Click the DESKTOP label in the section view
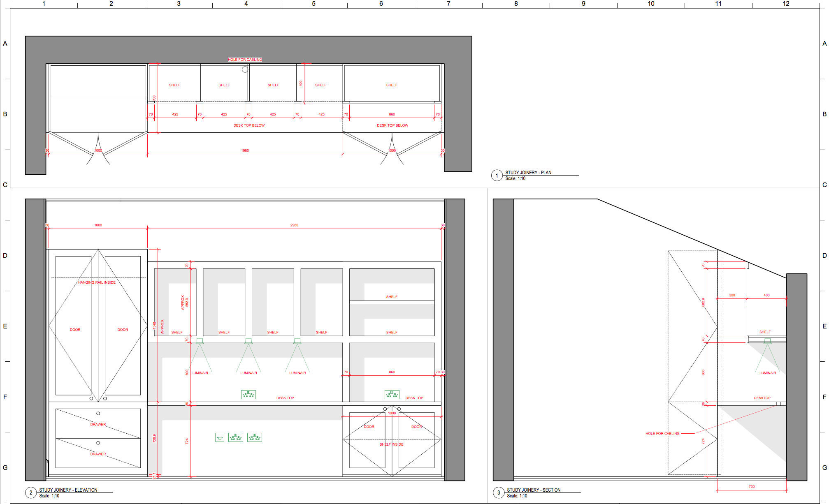Screen dimensions: 829x504 point(762,398)
